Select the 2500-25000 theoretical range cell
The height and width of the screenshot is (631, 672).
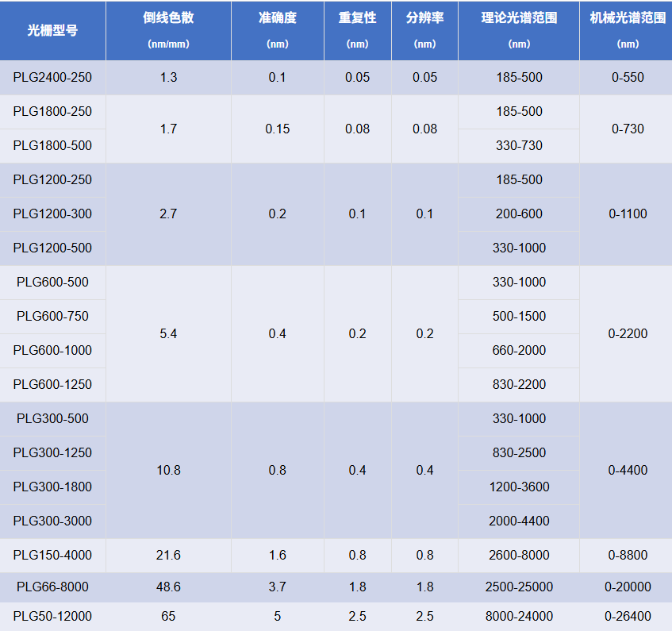pyautogui.click(x=519, y=587)
